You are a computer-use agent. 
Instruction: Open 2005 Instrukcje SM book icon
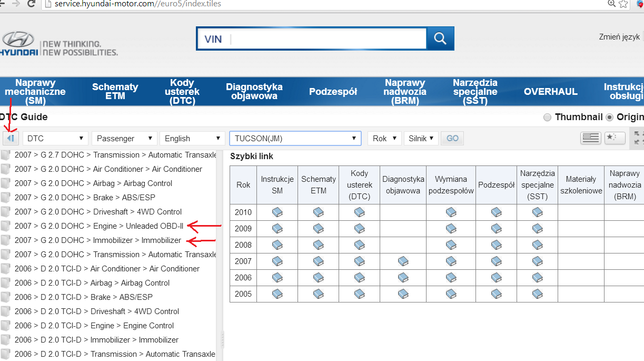pyautogui.click(x=278, y=294)
